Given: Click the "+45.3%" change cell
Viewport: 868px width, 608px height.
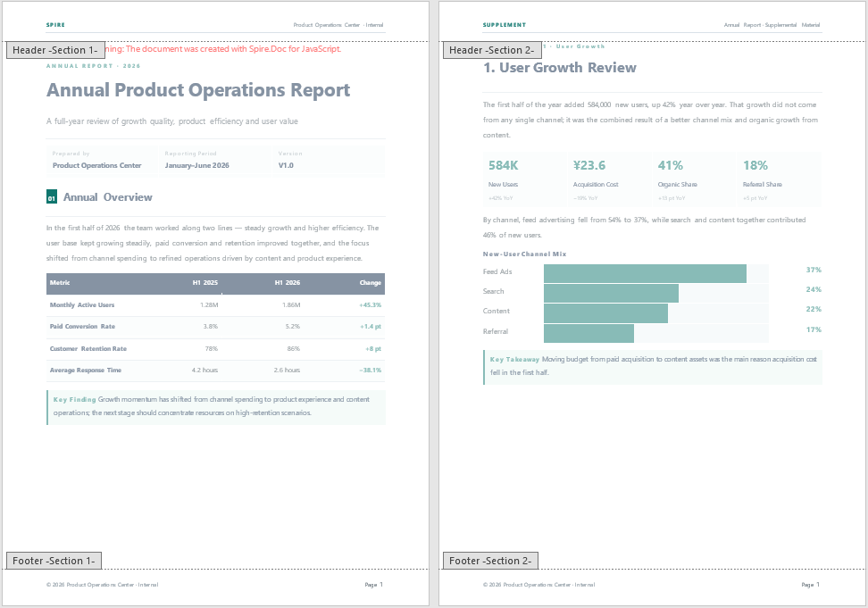Looking at the screenshot, I should [371, 304].
